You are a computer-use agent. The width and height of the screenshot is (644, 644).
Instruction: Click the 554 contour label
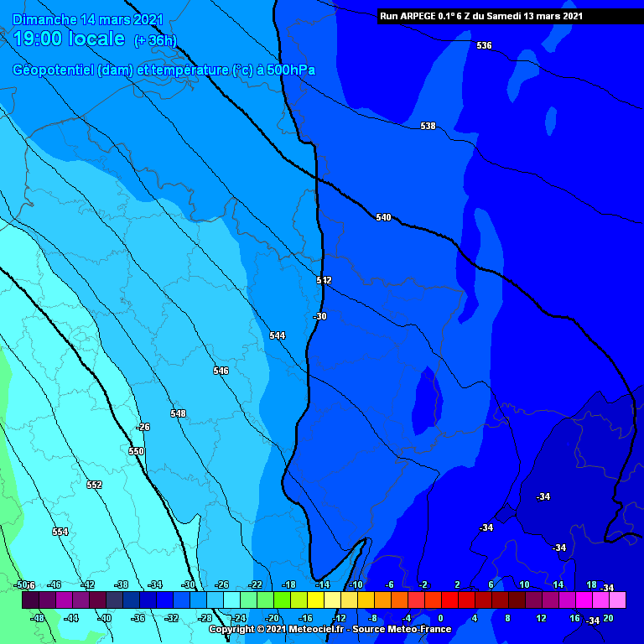tap(60, 532)
